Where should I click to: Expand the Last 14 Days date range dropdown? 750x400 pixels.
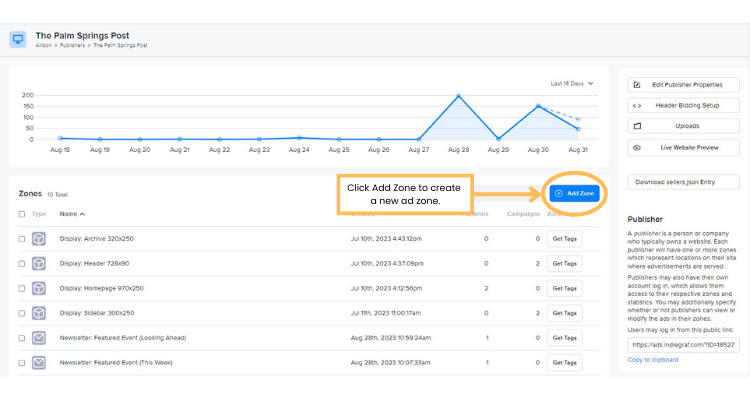click(572, 83)
